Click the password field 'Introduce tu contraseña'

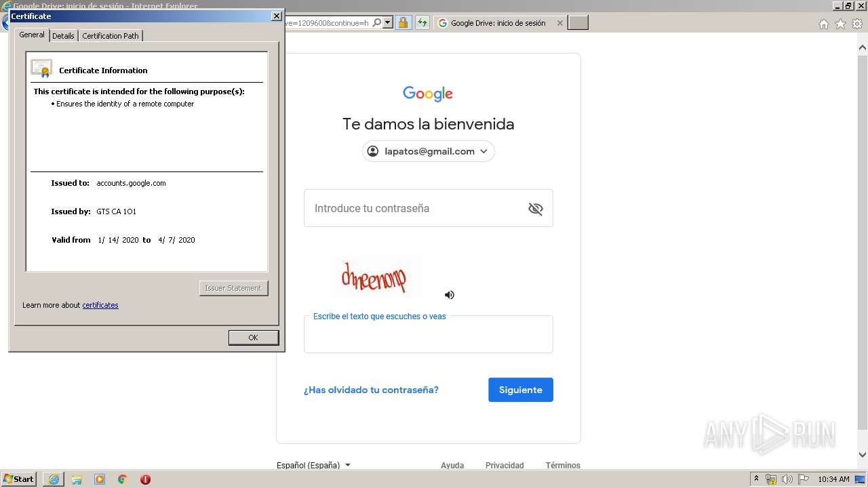pyautogui.click(x=429, y=208)
